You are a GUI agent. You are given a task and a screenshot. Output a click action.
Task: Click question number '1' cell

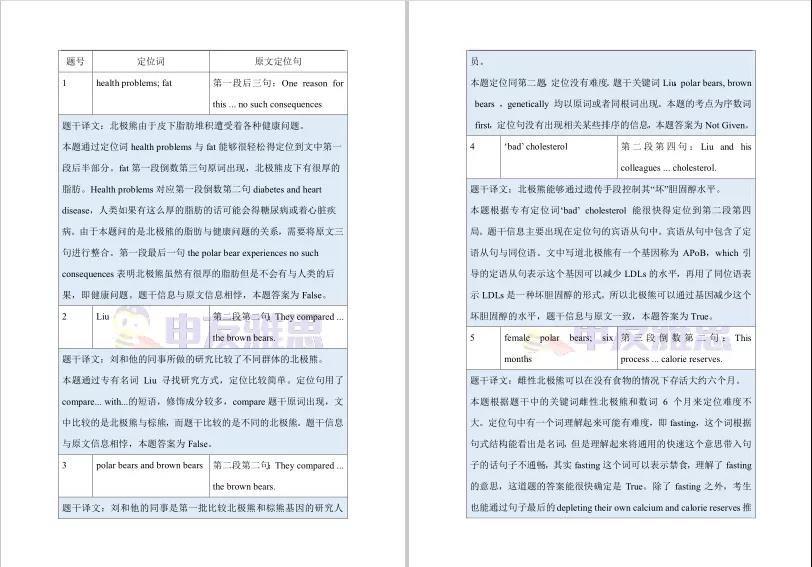click(76, 93)
